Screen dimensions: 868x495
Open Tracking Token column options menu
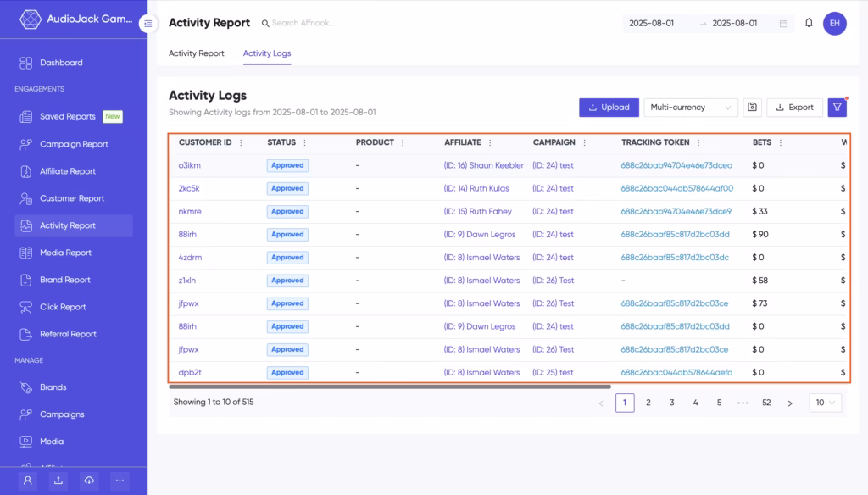[x=698, y=143]
